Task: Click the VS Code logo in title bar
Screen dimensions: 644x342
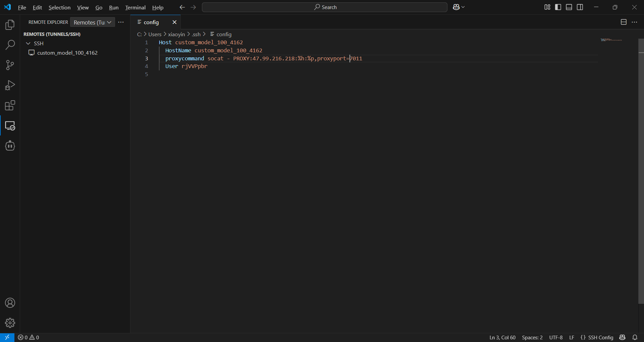Action: (x=7, y=7)
